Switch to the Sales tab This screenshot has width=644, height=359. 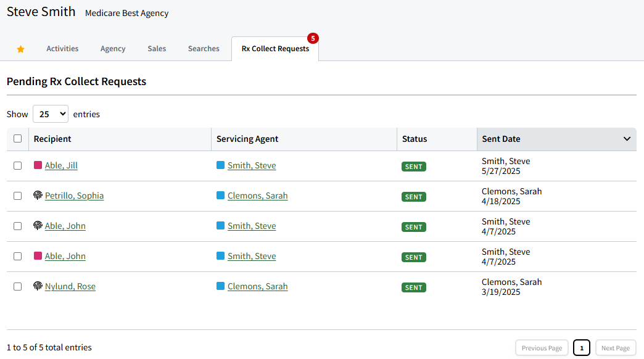157,49
